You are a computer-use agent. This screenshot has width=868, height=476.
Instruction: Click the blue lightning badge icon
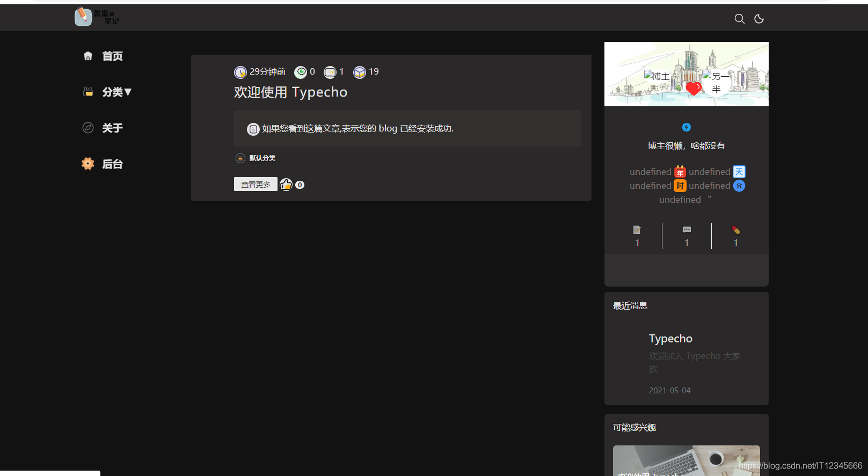(687, 127)
